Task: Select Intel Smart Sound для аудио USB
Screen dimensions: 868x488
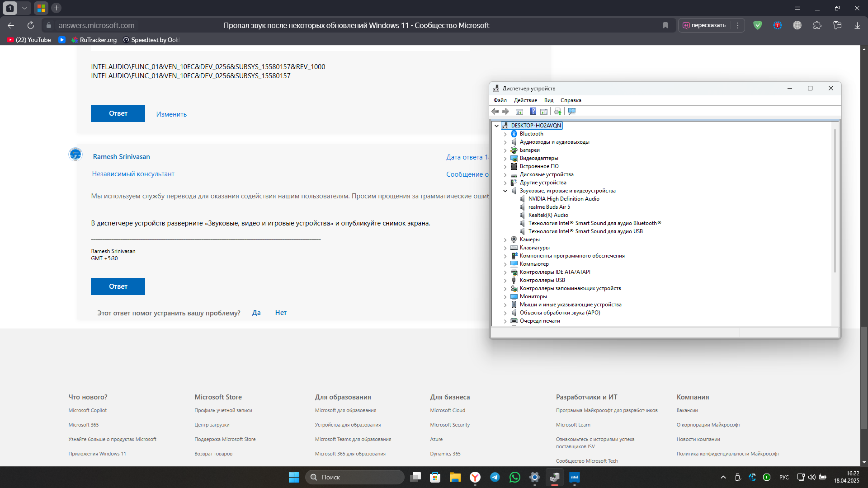Action: pyautogui.click(x=585, y=231)
